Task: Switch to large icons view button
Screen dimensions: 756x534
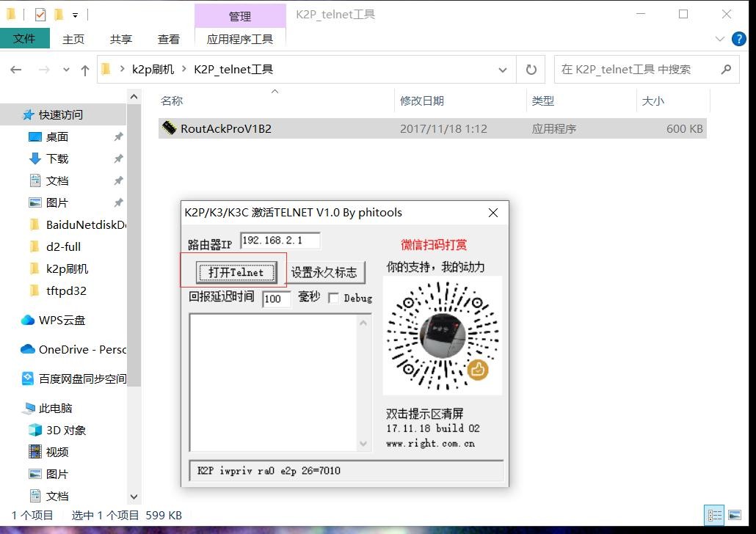Action: pos(734,515)
